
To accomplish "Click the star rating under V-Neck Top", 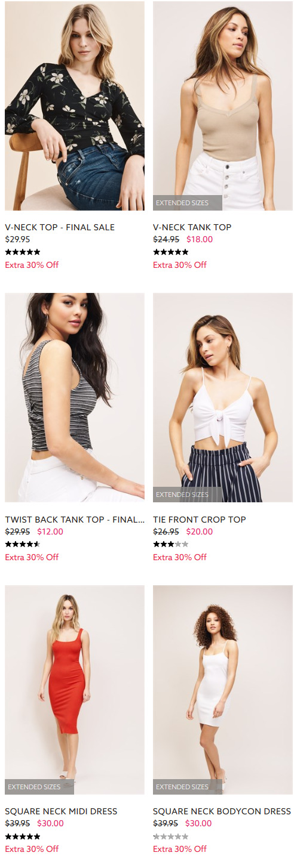I will pos(23,252).
